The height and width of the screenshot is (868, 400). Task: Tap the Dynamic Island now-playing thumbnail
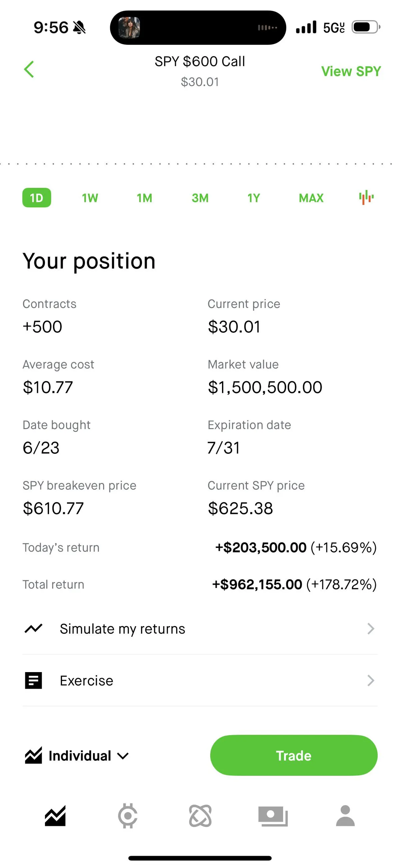point(129,28)
